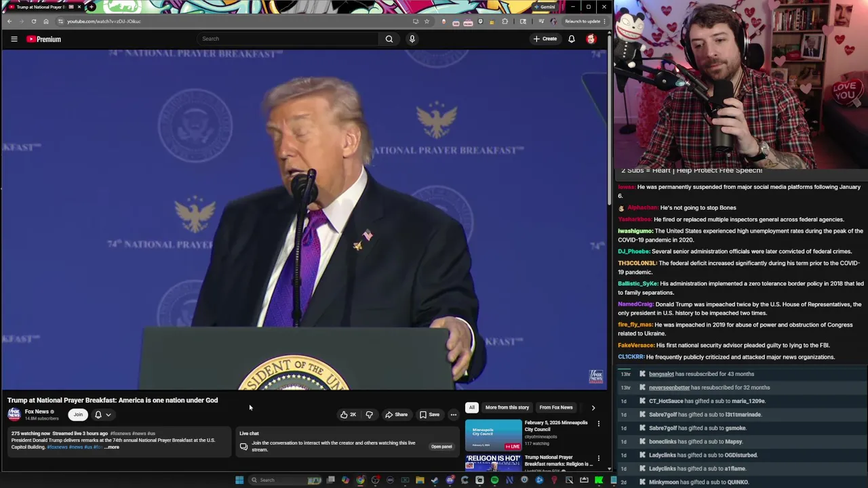Open File Explorer from the taskbar
This screenshot has width=868, height=488.
[420, 480]
